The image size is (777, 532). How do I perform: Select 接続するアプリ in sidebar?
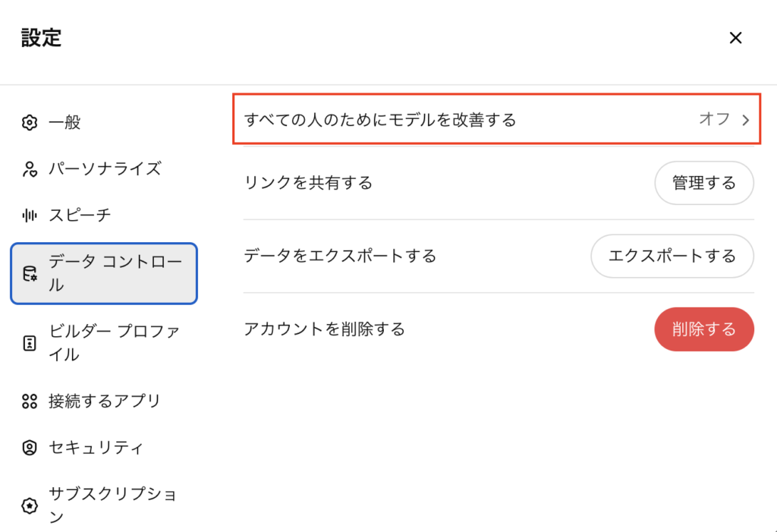pos(105,401)
